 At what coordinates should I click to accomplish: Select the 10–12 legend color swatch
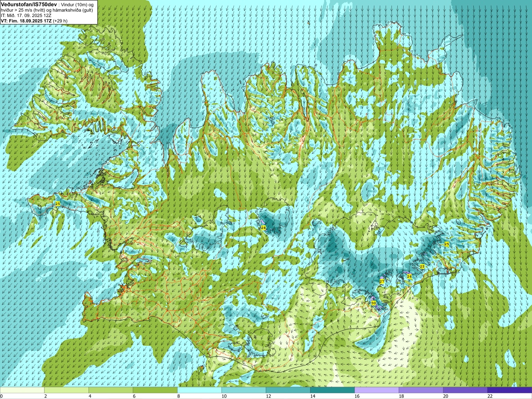244,390
